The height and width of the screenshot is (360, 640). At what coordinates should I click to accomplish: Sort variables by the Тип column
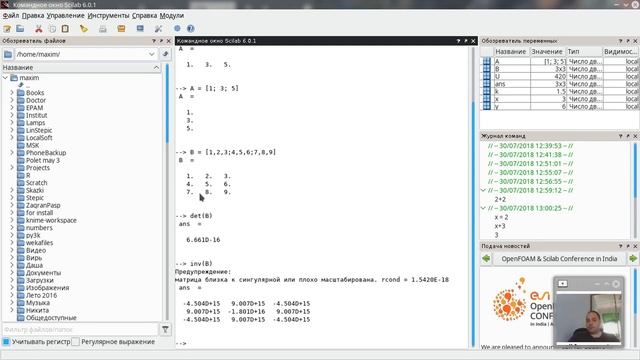click(584, 51)
